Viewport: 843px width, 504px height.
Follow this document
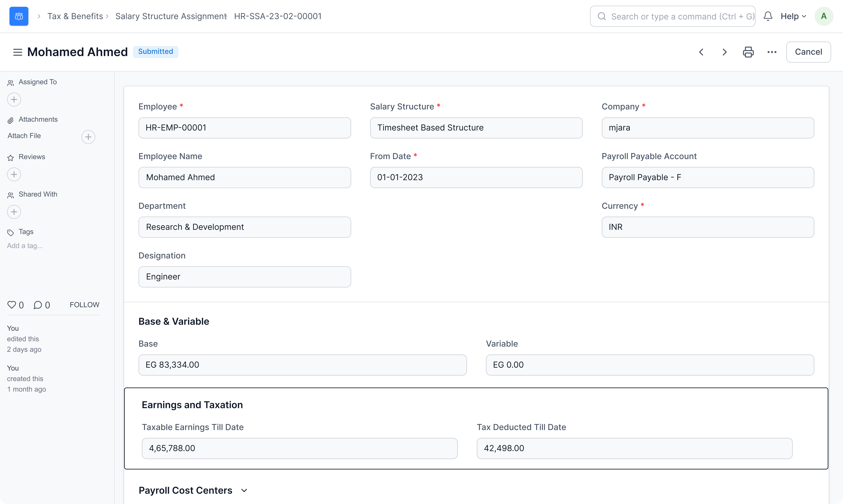[x=84, y=305]
